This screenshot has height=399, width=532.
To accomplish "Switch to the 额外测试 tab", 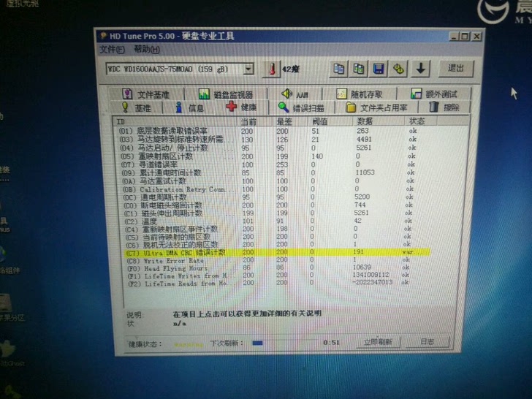I will point(434,94).
